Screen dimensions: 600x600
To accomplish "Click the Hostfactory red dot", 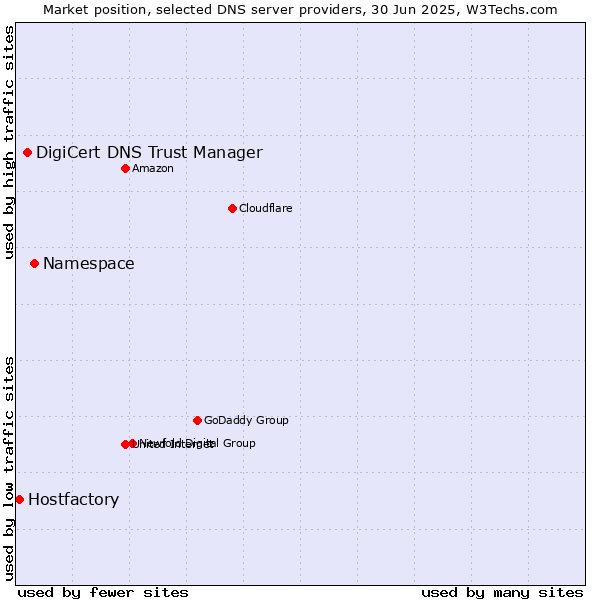I will point(20,499).
